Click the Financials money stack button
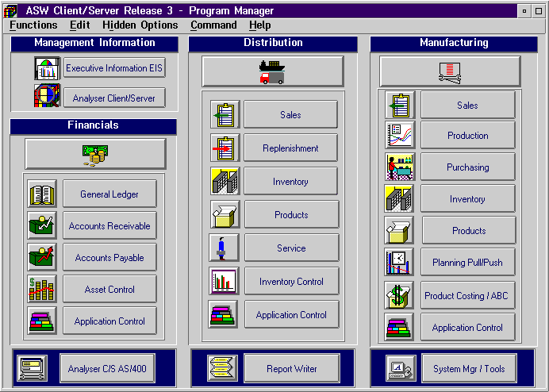This screenshot has width=549, height=392. tap(95, 154)
